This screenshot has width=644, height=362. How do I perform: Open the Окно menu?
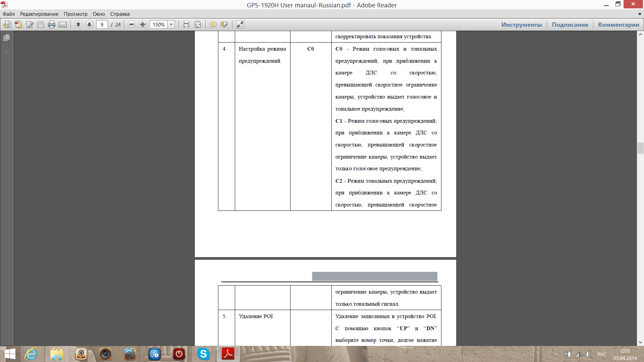click(x=99, y=14)
